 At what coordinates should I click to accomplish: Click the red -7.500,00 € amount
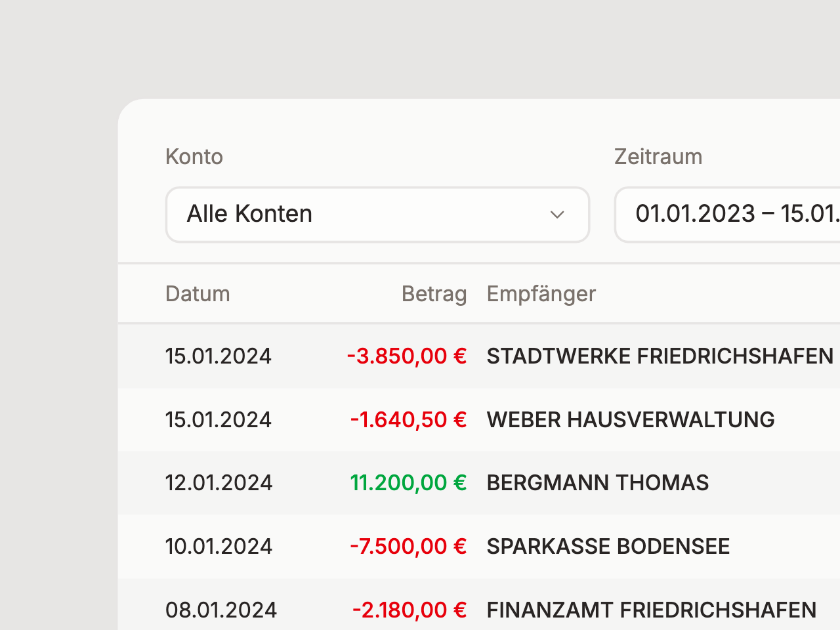click(x=408, y=545)
